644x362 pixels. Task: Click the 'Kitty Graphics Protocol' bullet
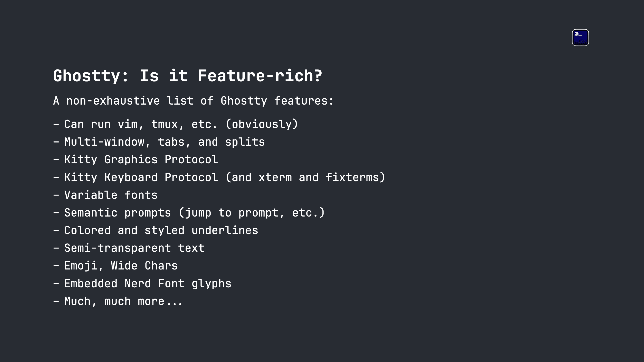[136, 160]
